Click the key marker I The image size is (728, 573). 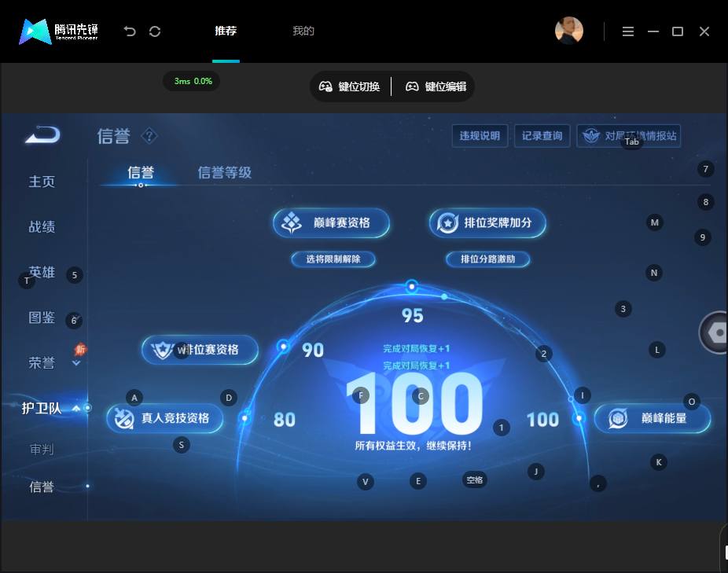(583, 395)
